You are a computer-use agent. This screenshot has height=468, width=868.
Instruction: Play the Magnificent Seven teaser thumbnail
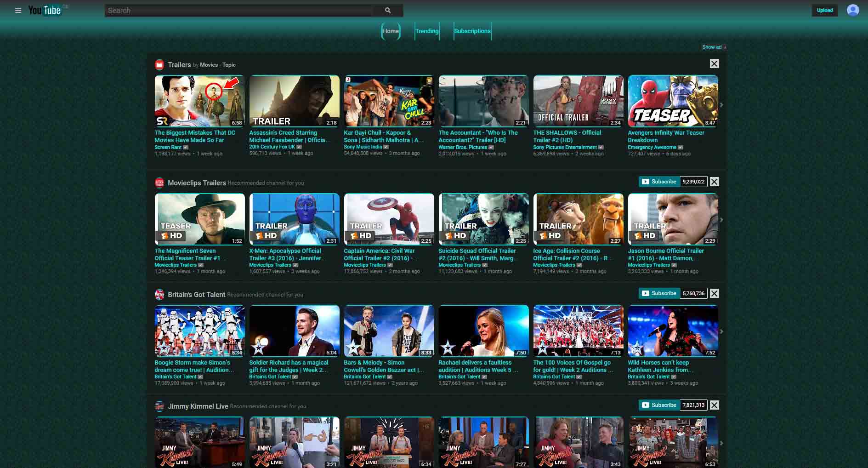(199, 219)
